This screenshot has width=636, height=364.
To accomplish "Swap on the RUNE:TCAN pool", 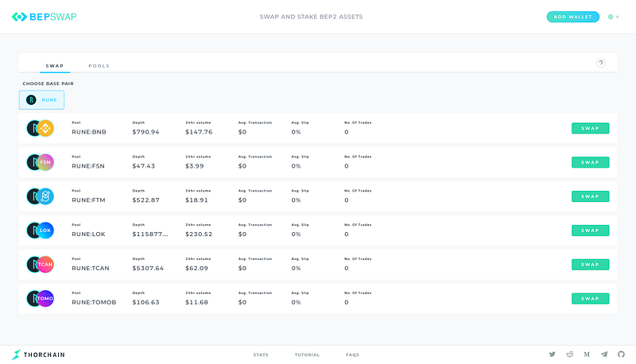I will click(x=590, y=265).
